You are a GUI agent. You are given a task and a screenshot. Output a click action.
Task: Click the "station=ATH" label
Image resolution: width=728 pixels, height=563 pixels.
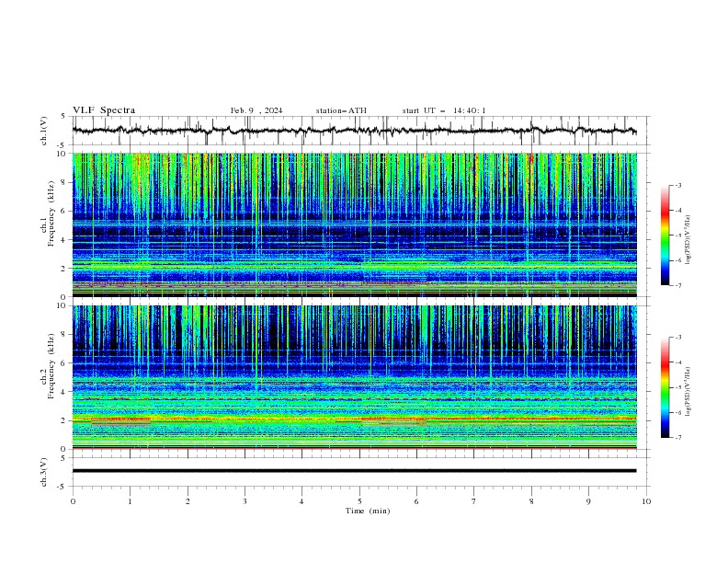tap(341, 110)
